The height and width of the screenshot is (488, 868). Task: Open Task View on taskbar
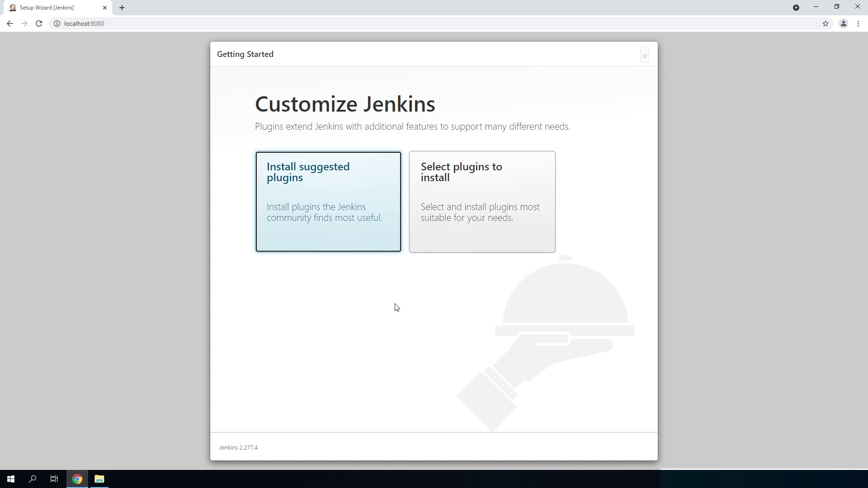click(54, 479)
